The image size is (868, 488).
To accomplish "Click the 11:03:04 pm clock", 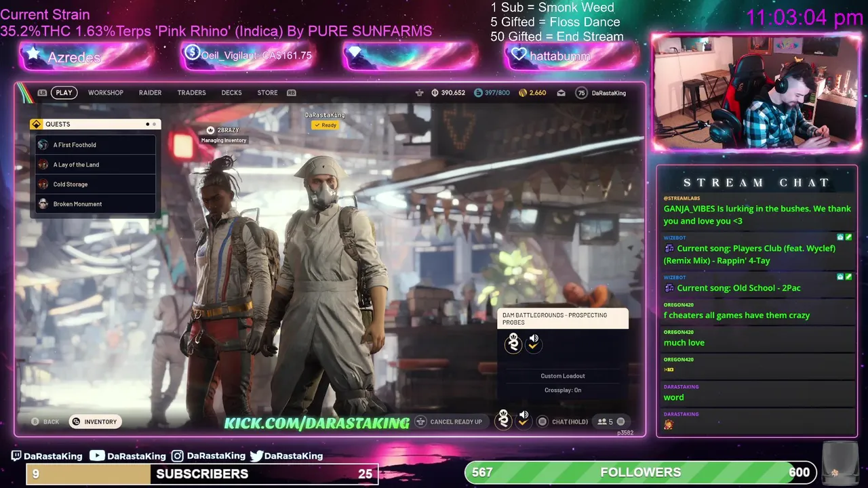I will pyautogui.click(x=804, y=18).
